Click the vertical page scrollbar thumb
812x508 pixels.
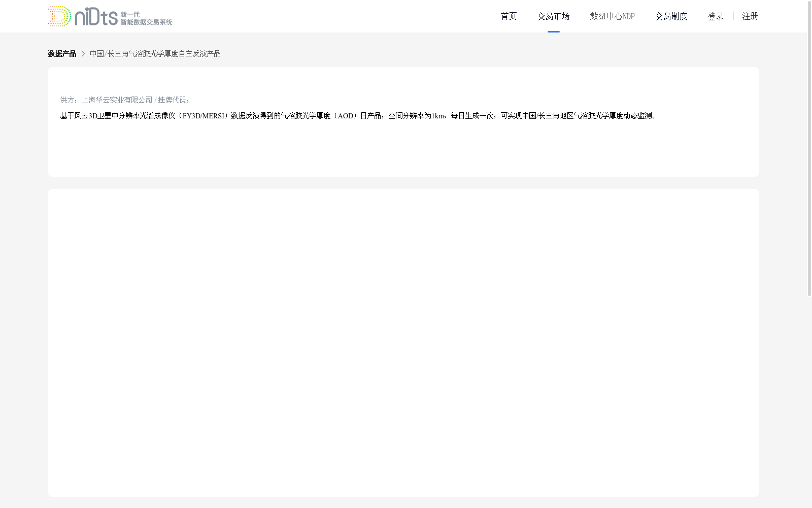coord(809,148)
